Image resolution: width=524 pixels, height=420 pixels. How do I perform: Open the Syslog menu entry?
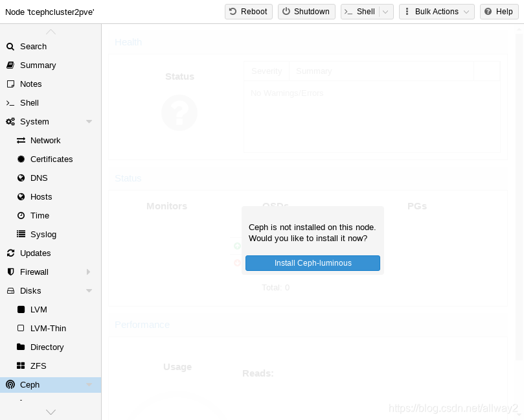(51, 234)
